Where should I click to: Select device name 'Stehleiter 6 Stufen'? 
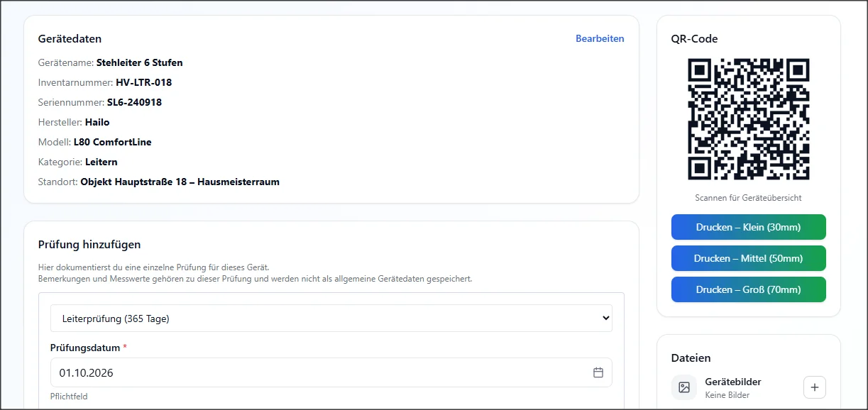point(140,62)
